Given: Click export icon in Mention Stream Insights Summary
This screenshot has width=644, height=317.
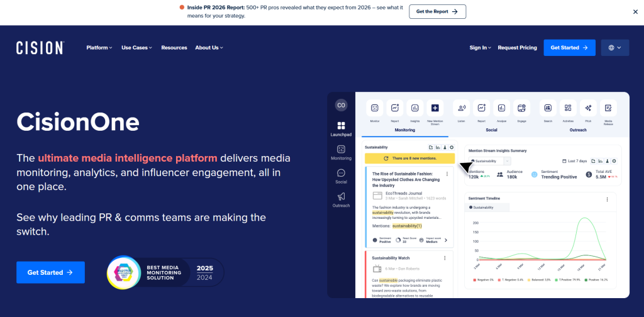Looking at the screenshot, I should tap(594, 162).
